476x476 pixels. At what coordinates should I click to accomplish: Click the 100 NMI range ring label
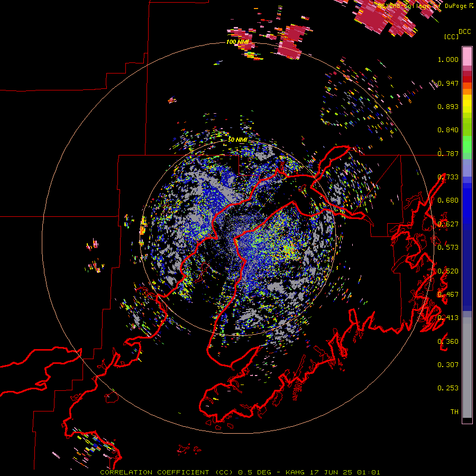point(237,42)
